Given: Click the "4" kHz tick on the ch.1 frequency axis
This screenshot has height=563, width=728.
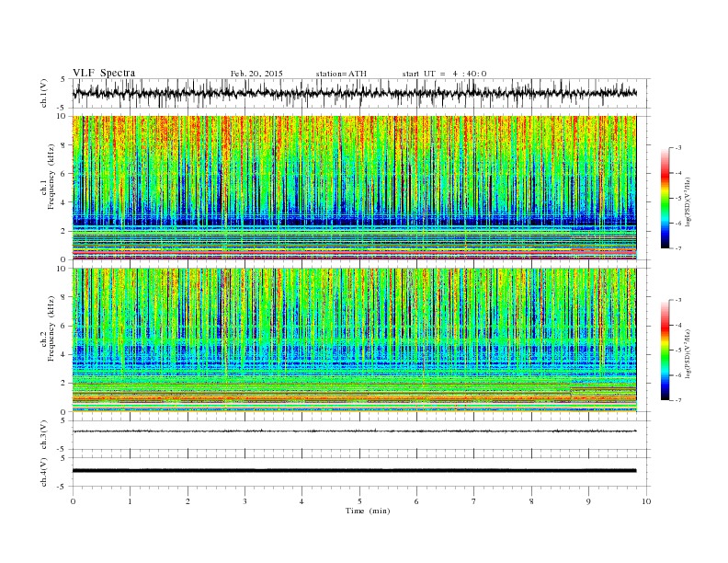Looking at the screenshot, I should (65, 202).
